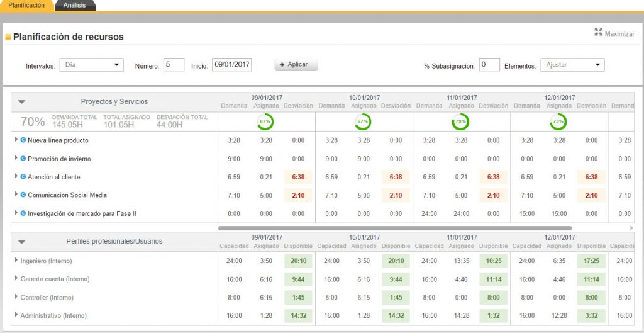The width and height of the screenshot is (644, 333).
Task: Collapse the Perfiles profesionales/Usuarios section
Action: point(21,241)
